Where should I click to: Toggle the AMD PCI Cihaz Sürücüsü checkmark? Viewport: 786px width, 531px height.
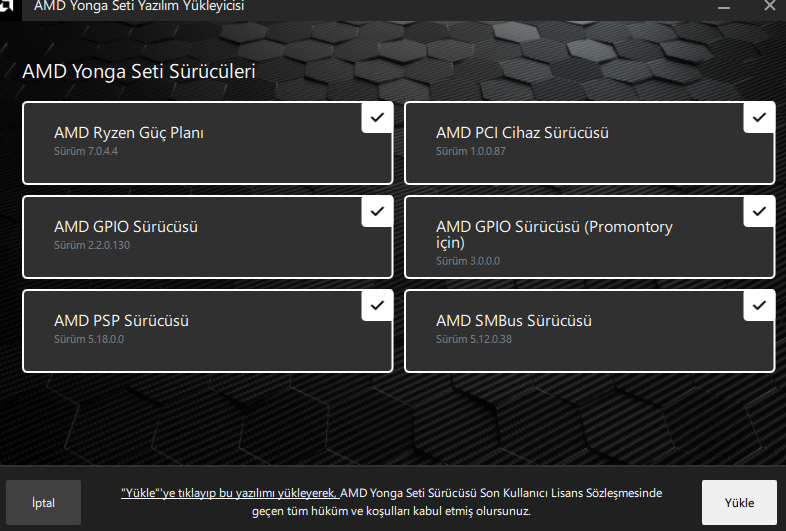pos(759,118)
